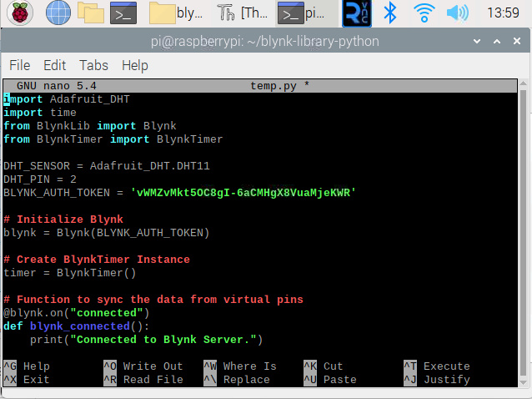This screenshot has height=399, width=532.
Task: Open the Wi-Fi network menu
Action: (424, 13)
